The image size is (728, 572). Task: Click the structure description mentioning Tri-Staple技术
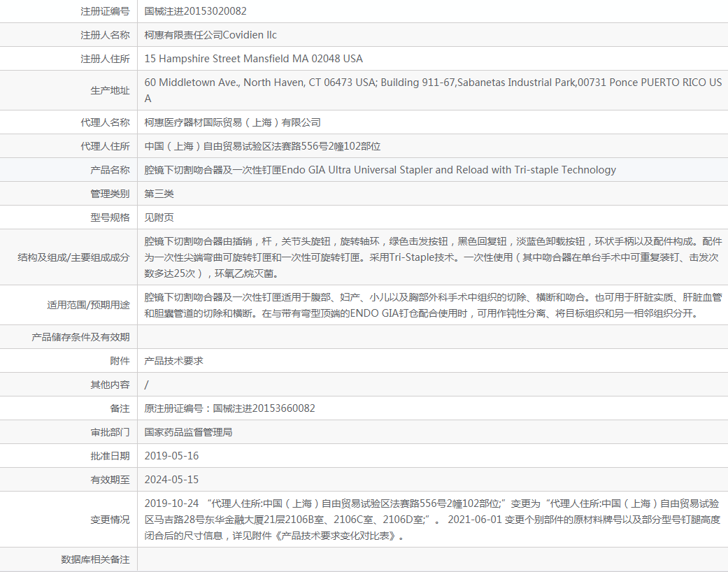[433, 257]
